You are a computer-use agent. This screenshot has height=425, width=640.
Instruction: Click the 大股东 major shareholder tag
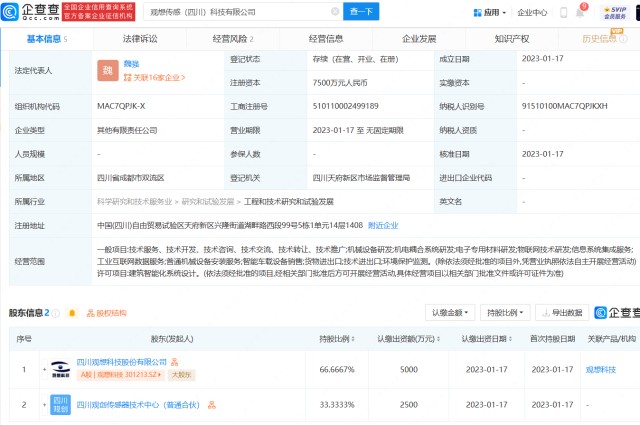click(x=182, y=374)
